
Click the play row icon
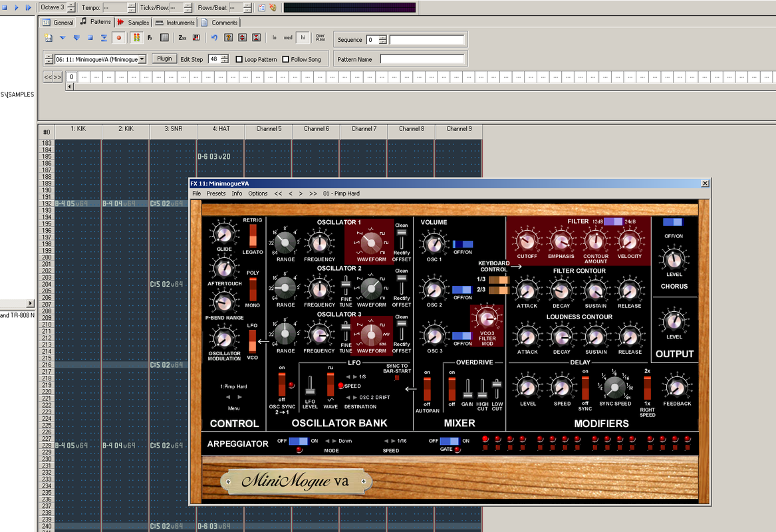[x=104, y=38]
